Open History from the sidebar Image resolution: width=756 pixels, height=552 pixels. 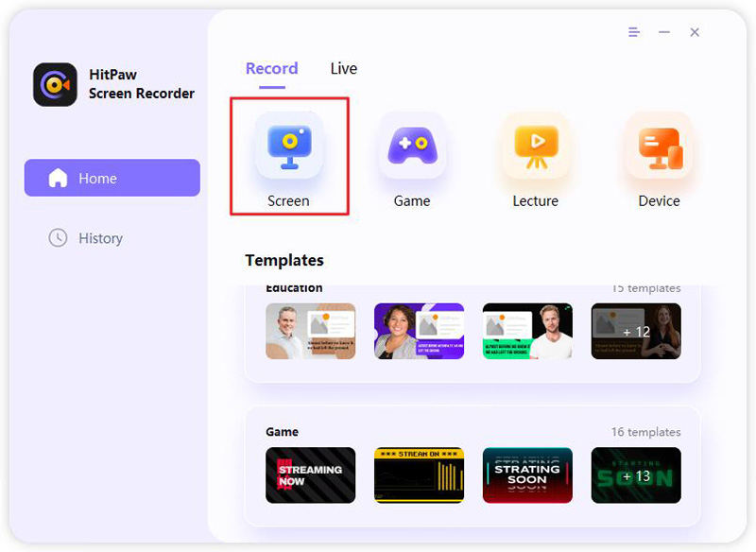point(100,238)
